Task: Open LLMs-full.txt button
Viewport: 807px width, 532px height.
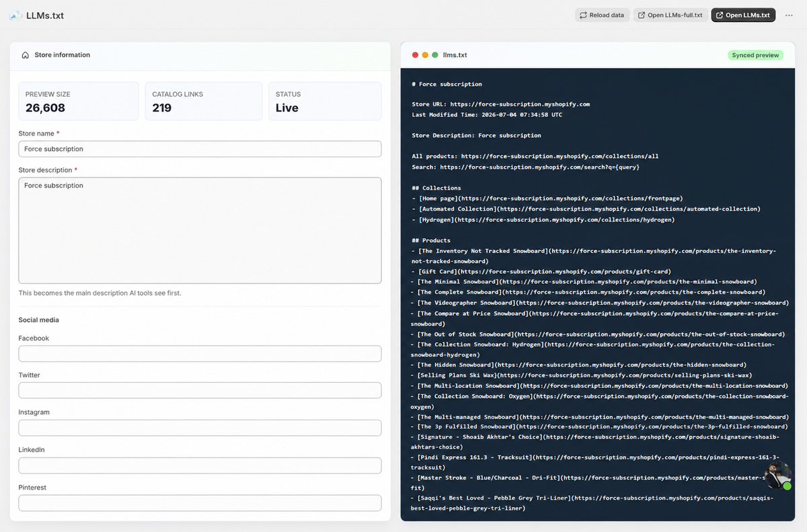Action: click(670, 15)
